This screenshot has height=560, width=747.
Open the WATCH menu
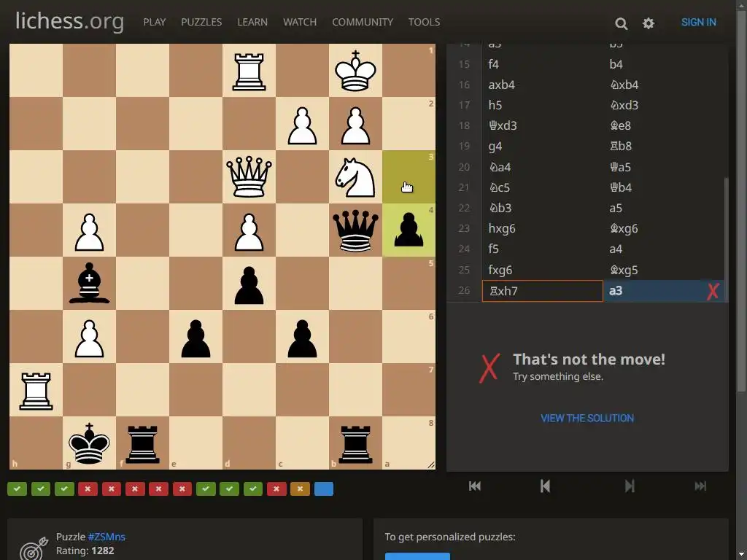(300, 23)
